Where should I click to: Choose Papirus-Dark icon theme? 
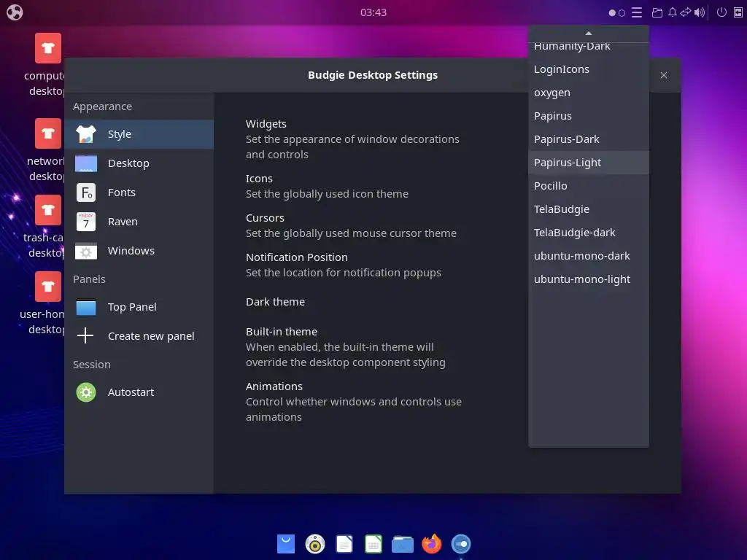tap(589, 139)
